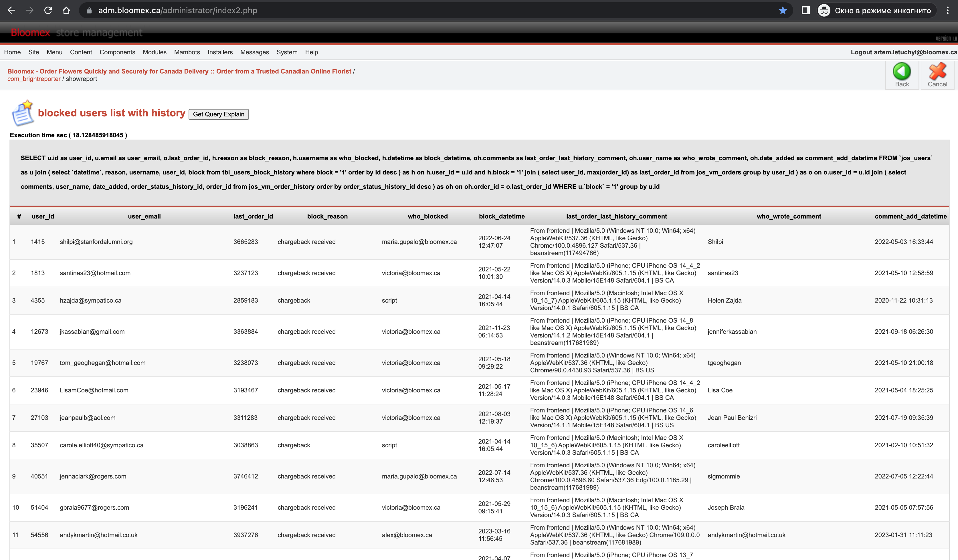Click the green Back arrow icon
This screenshot has width=958, height=560.
pos(902,71)
